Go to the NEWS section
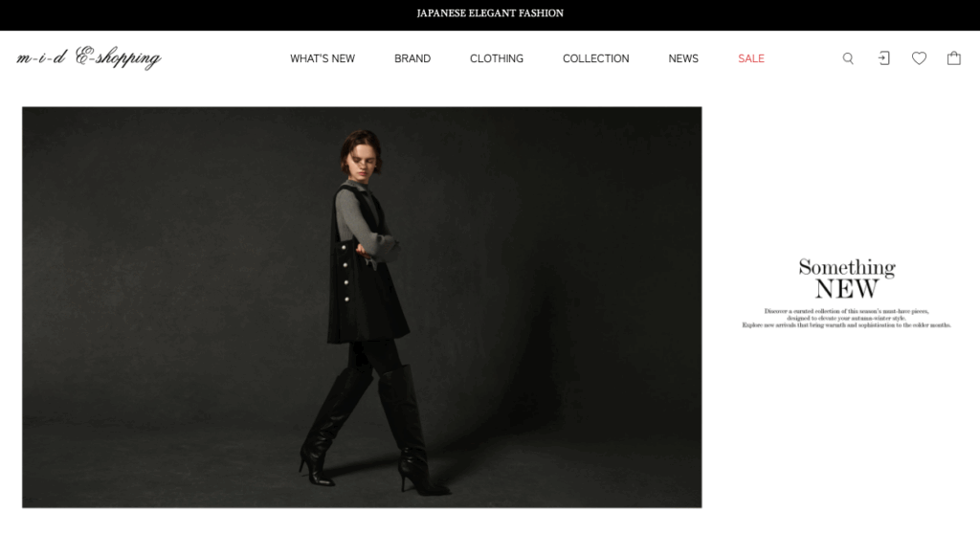Screen dimensions: 980x534 (683, 58)
